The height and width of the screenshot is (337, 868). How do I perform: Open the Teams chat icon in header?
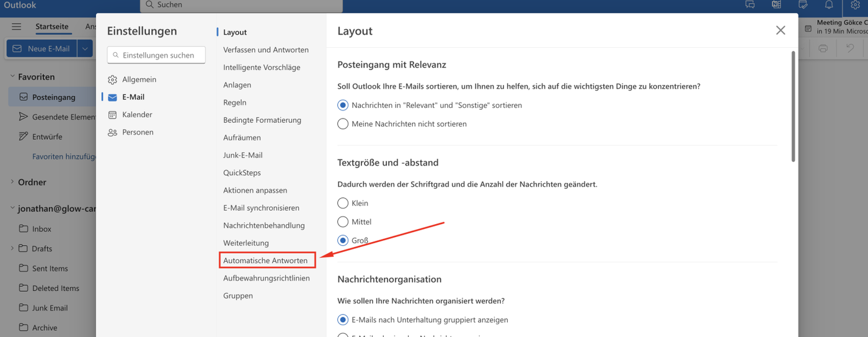click(x=750, y=5)
